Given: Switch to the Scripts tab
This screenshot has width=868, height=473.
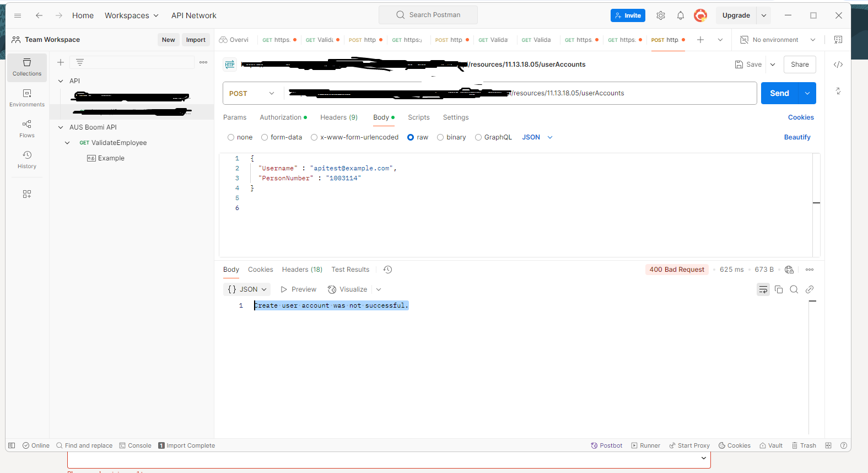Looking at the screenshot, I should pos(419,117).
